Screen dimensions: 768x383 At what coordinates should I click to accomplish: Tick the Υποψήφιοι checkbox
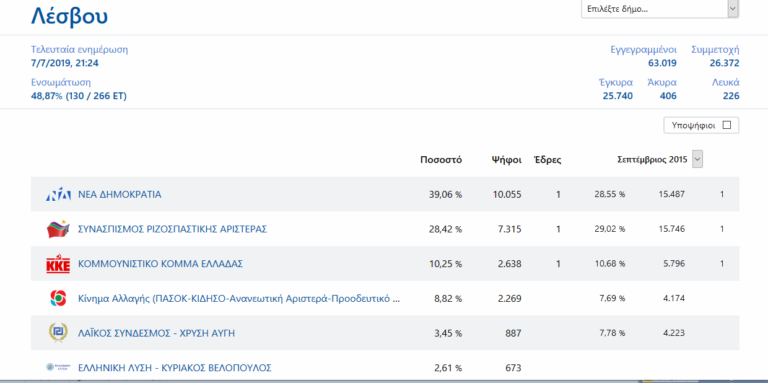727,125
